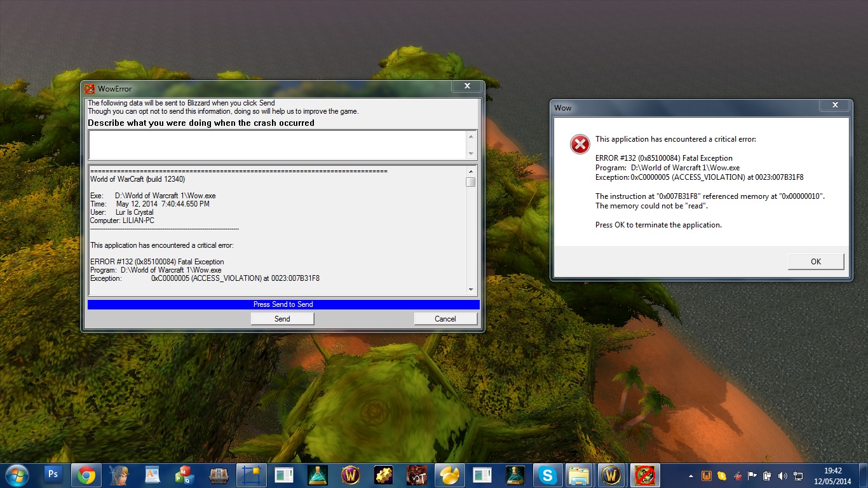The height and width of the screenshot is (488, 868).
Task: Click 'The following data will be sent to Blizzard' text
Action: coord(181,103)
